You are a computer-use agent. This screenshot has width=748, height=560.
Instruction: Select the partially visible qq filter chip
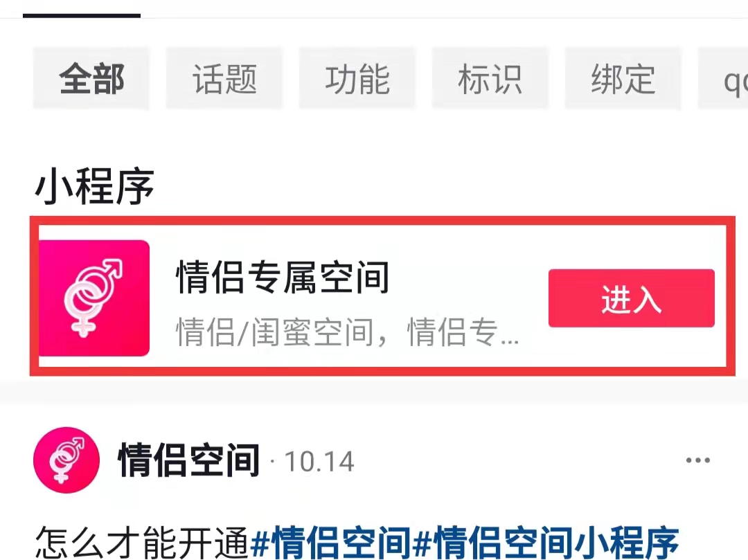click(x=724, y=79)
